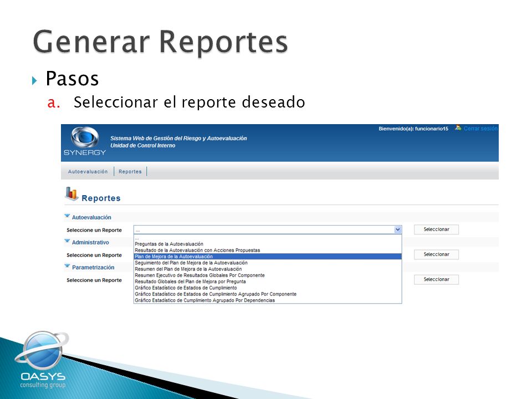Click 'Unidad de Control Interno' header text
Viewport: 532px width, 399px height.
tap(143, 146)
